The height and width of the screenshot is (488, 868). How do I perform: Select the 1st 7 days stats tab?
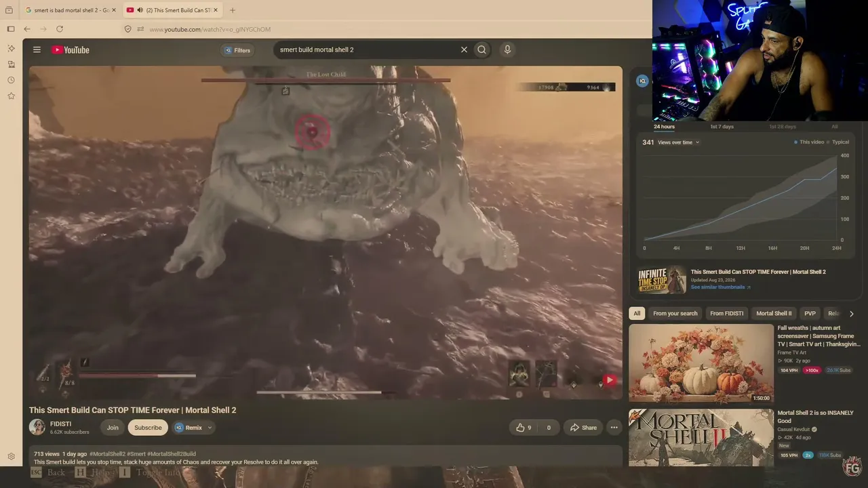(722, 127)
